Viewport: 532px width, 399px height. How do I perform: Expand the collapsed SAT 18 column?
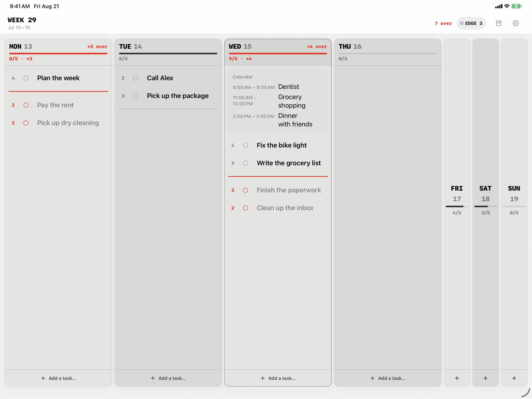[486, 200]
